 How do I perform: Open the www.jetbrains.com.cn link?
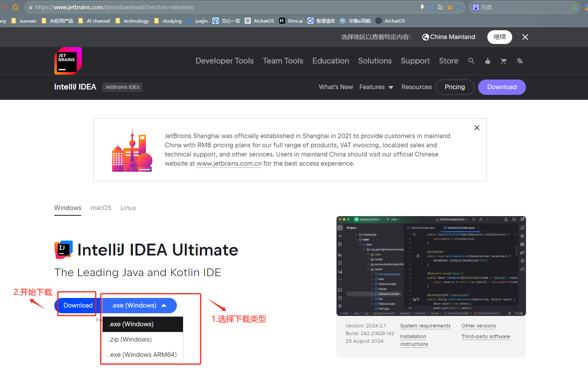point(229,164)
